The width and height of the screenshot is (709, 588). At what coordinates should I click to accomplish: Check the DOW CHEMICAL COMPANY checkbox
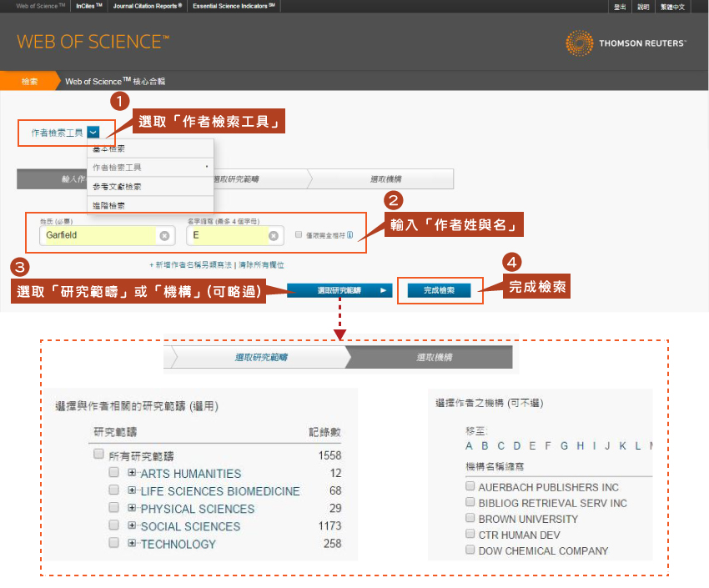click(470, 550)
